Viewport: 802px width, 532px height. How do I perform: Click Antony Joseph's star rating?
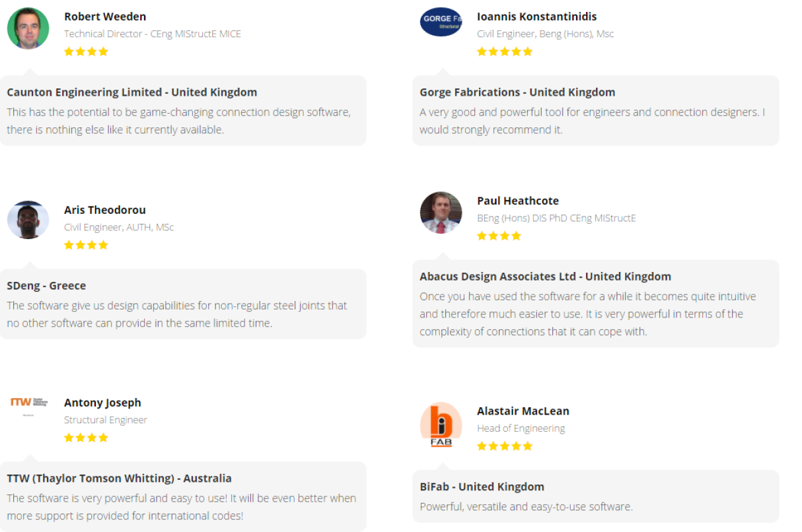click(86, 438)
